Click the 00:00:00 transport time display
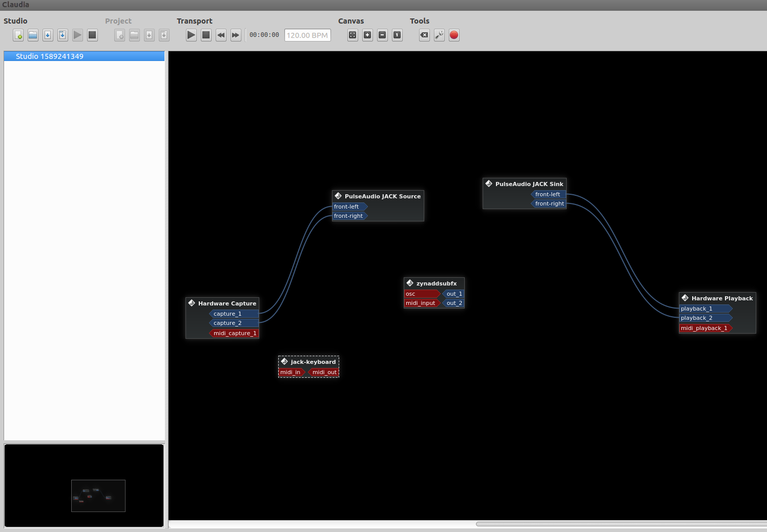Screen dimensions: 767x532 pyautogui.click(x=264, y=35)
